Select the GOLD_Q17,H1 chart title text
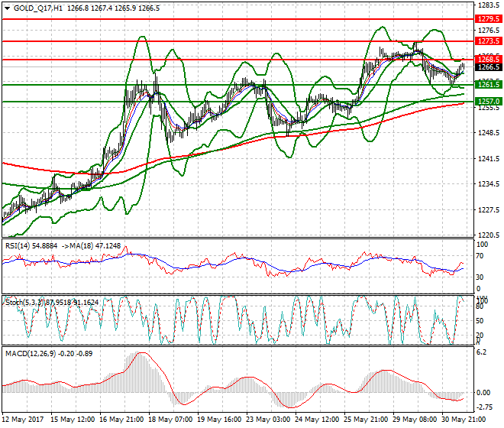 coord(38,8)
